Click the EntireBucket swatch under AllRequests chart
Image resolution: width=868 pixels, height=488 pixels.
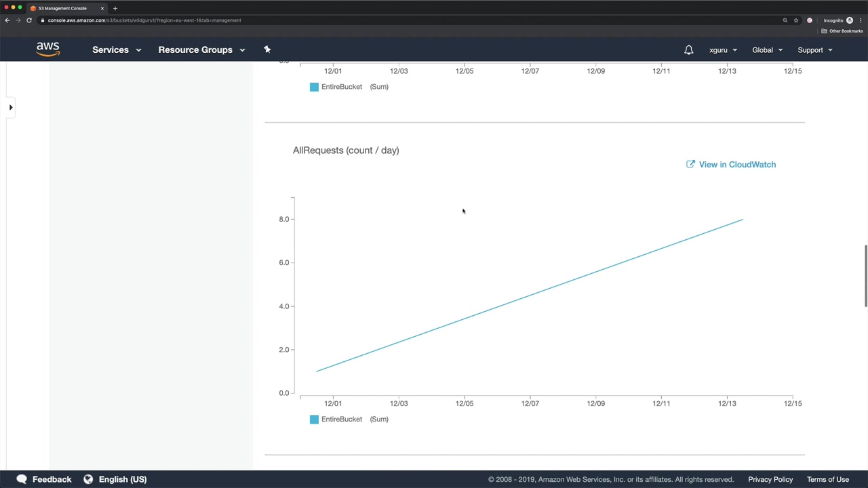(x=314, y=419)
